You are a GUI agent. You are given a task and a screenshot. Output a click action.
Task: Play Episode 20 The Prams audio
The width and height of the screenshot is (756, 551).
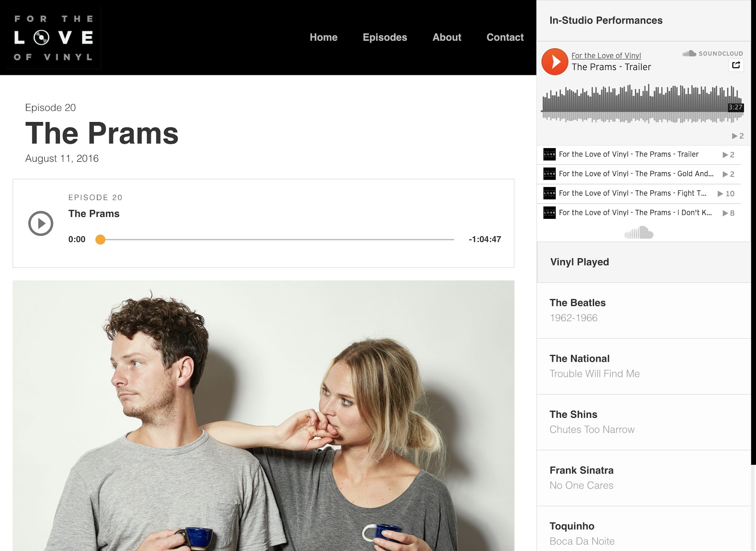tap(41, 223)
